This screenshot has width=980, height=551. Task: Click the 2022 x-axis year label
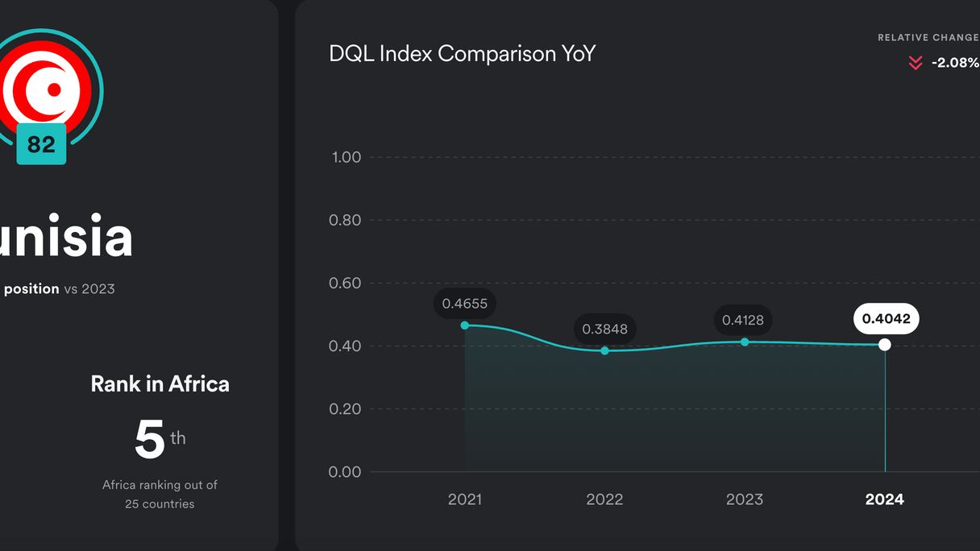coord(605,499)
